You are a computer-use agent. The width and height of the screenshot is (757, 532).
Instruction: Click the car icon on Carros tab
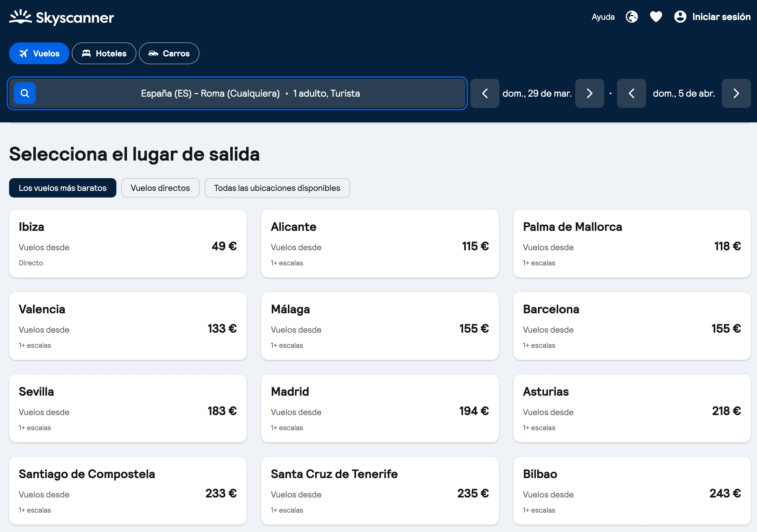click(154, 53)
